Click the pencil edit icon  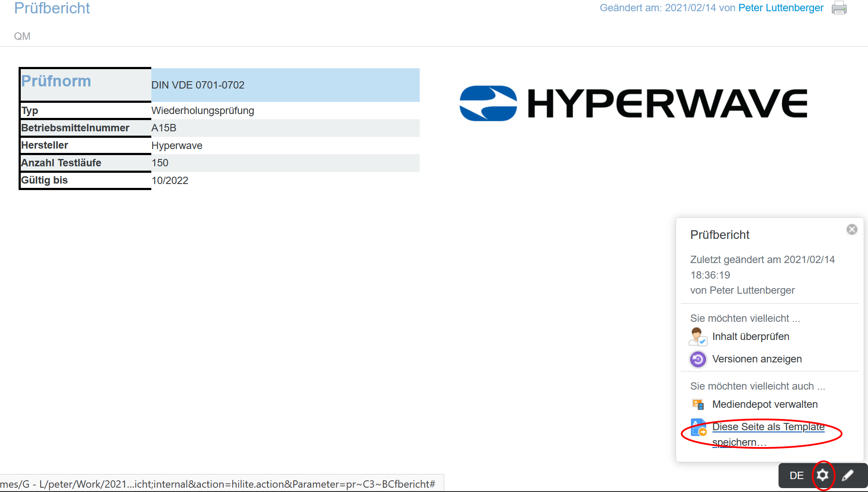click(848, 476)
